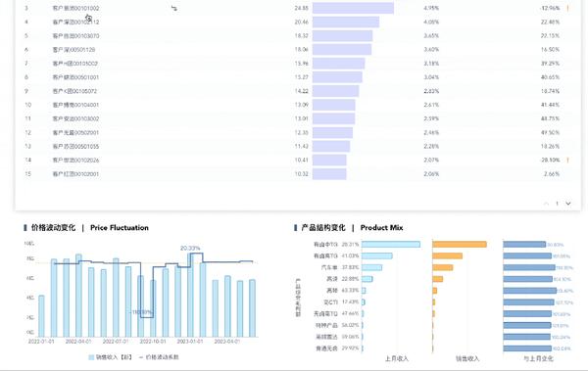This screenshot has height=371, width=588.
Task: Select value 18.06 in row 6
Action: click(302, 50)
